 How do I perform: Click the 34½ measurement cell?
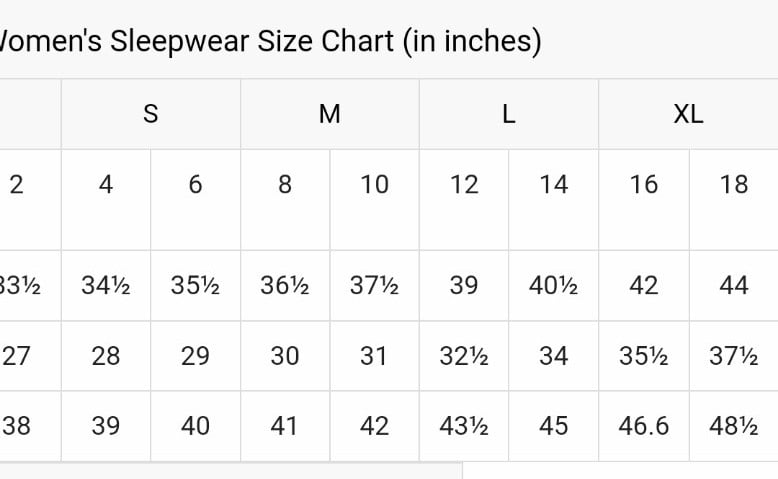coord(106,286)
